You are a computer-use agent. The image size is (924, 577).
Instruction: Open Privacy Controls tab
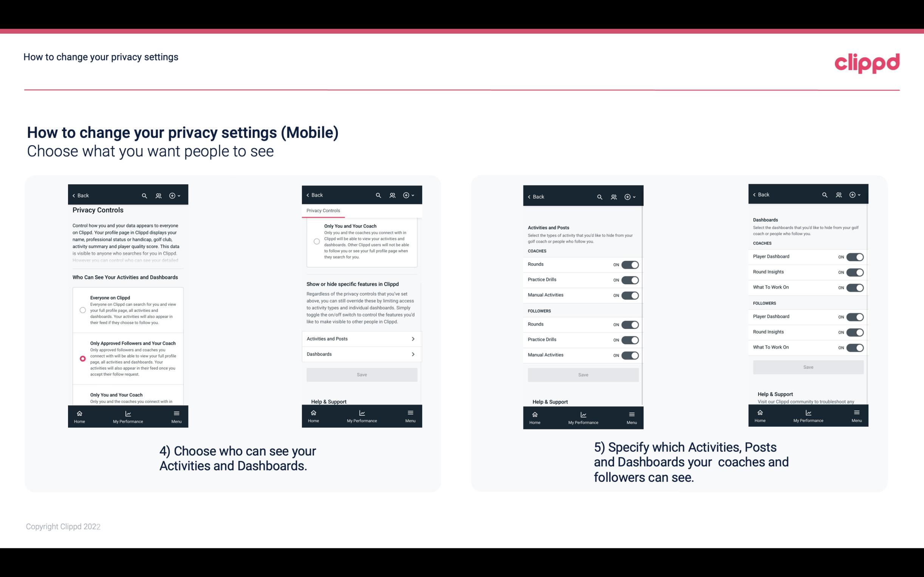click(323, 211)
